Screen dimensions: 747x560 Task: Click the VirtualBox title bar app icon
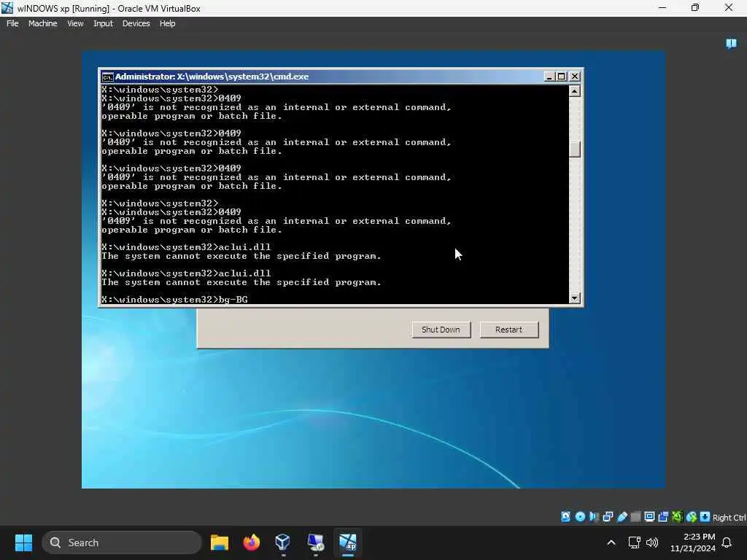pos(7,8)
